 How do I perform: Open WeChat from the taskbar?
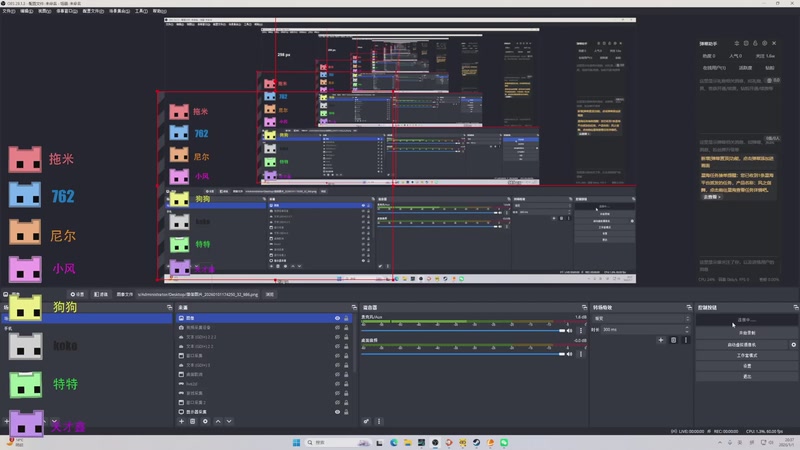coord(504,442)
